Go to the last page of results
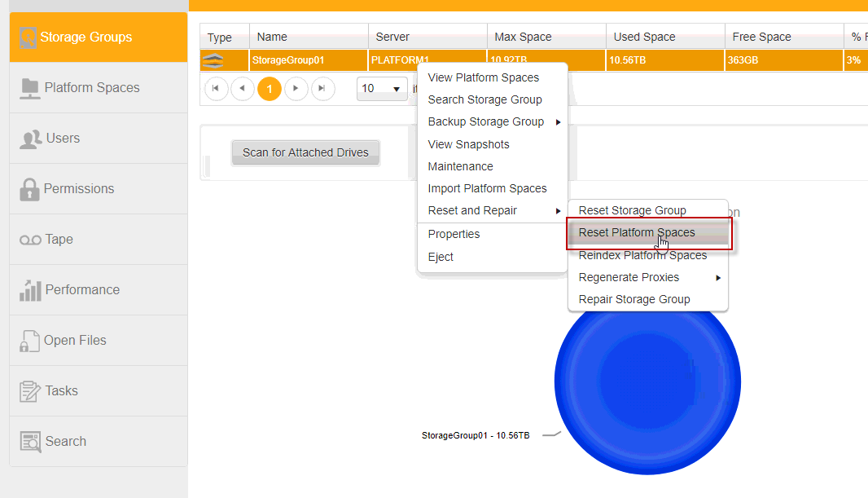 322,89
